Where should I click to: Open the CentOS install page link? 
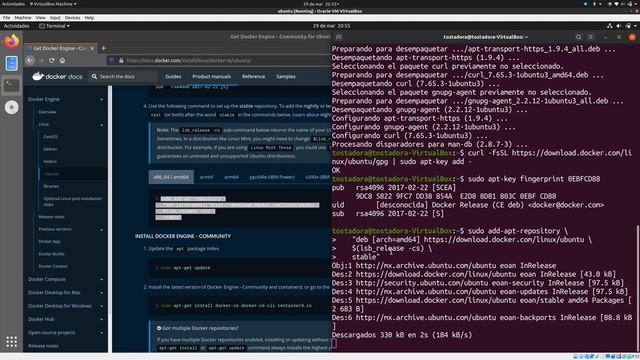tap(51, 137)
